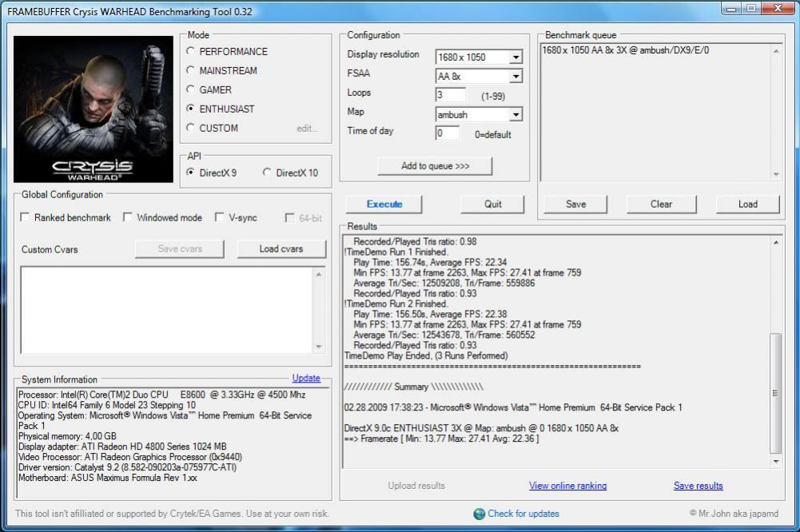
Task: Click the Load cvars button
Action: pyautogui.click(x=281, y=249)
